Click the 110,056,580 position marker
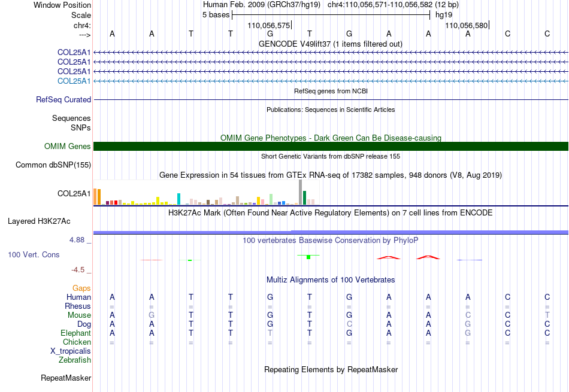This screenshot has width=569, height=392. coord(467,25)
